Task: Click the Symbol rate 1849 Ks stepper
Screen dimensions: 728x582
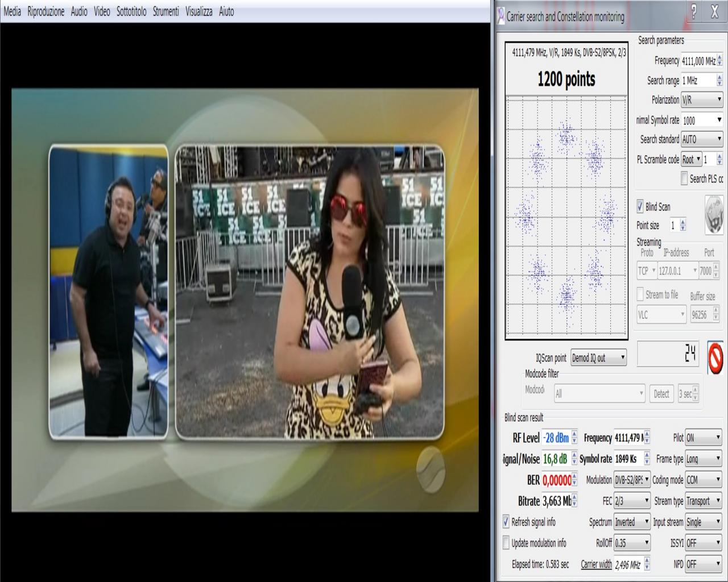Action: pyautogui.click(x=647, y=459)
